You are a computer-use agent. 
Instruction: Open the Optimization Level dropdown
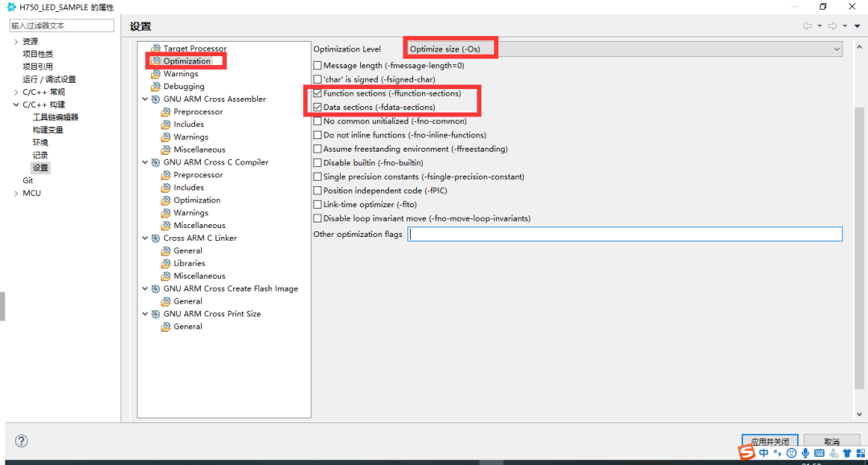624,49
